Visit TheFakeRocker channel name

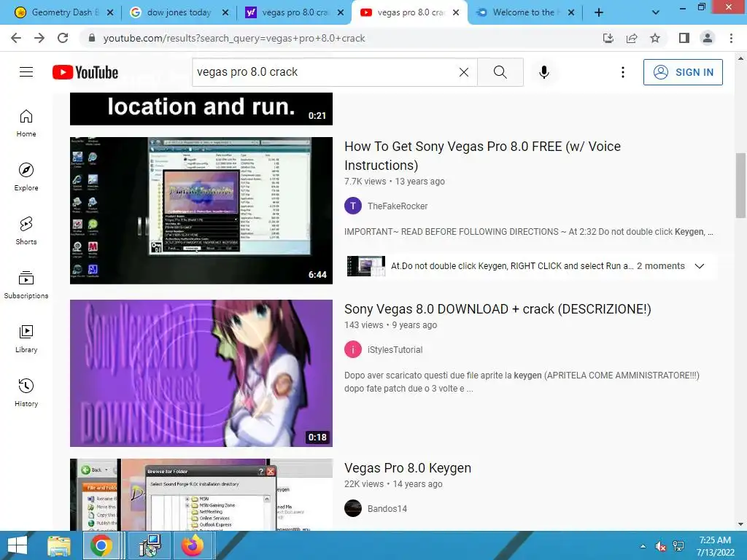click(x=398, y=206)
